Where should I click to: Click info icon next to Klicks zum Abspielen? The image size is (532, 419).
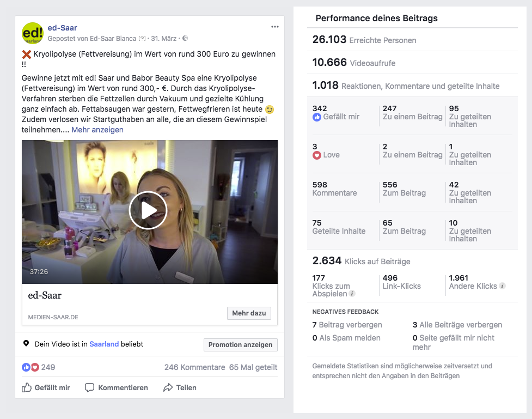click(352, 293)
